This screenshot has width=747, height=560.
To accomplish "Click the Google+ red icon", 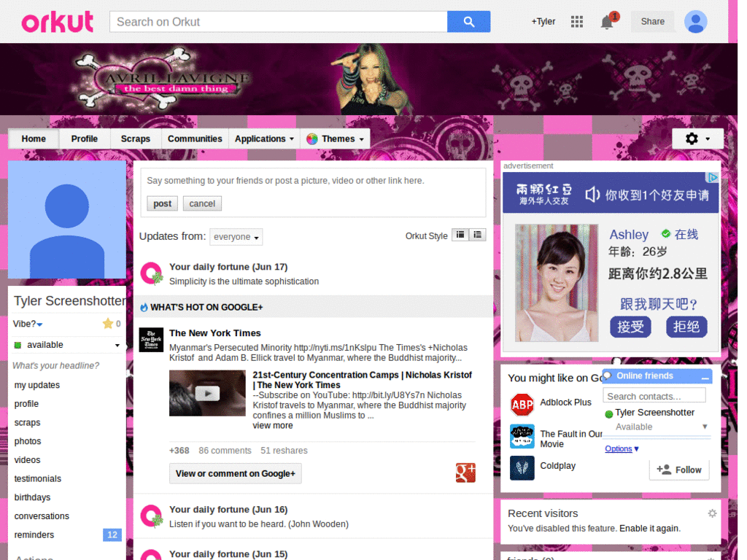I will tap(465, 472).
